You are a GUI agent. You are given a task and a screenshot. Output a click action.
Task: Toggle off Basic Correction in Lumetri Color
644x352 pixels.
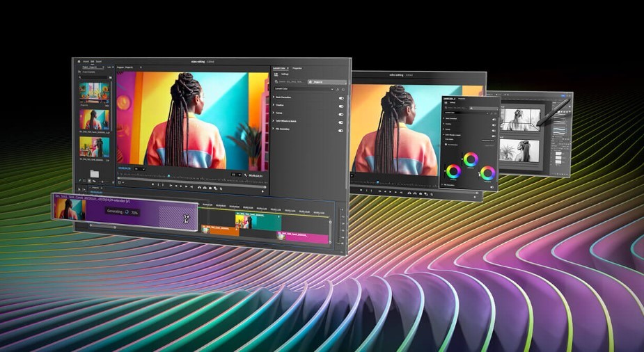341,98
